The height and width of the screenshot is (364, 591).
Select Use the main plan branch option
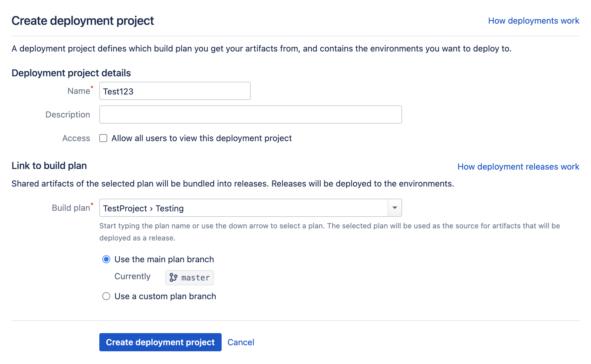[x=106, y=259]
